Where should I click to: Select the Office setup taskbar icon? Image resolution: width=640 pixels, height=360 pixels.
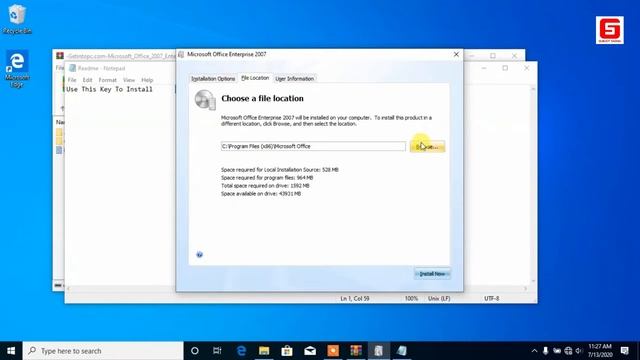pyautogui.click(x=379, y=351)
